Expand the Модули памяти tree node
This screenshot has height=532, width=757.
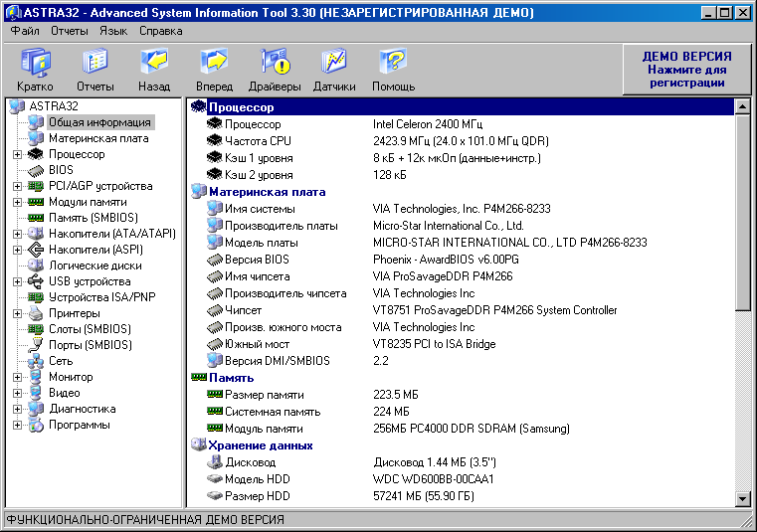(17, 202)
